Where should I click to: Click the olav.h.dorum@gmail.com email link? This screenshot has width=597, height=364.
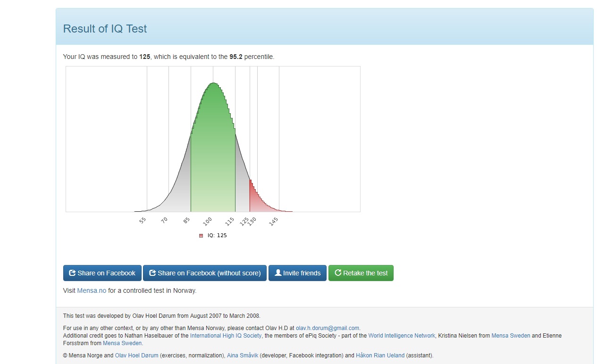click(328, 328)
